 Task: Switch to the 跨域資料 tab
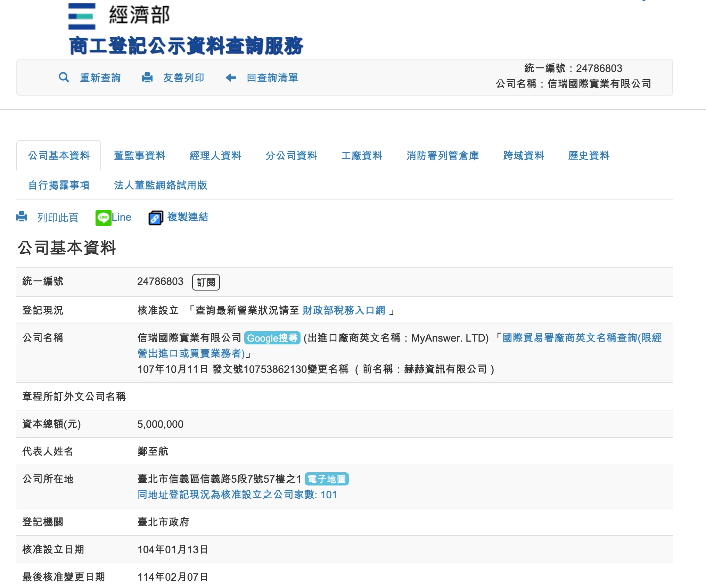pos(524,155)
